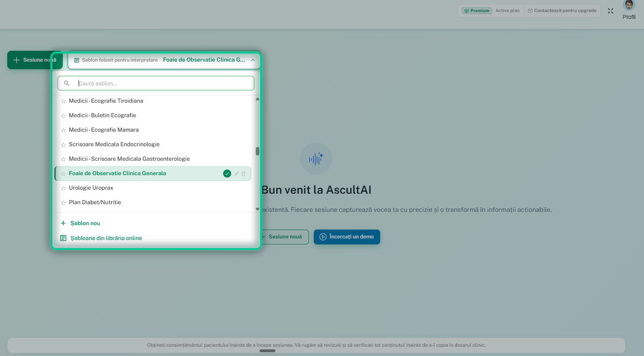Choose Plan Diabet/Nutritie template
The image size is (644, 356).
click(x=95, y=202)
